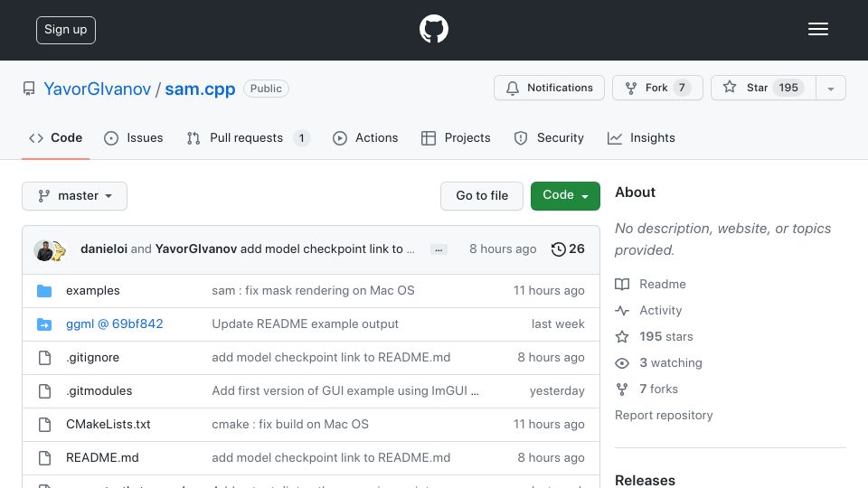The width and height of the screenshot is (868, 488).
Task: Open the CMakeLists.txt file
Action: pyautogui.click(x=108, y=425)
